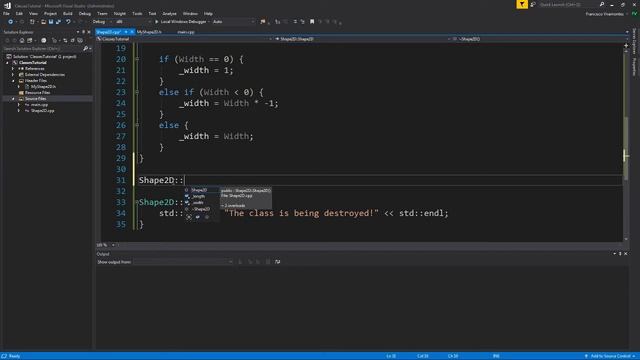Screen dimensions: 640x360
Task: Close the Shape2D.cpp tab
Action: coord(132,32)
